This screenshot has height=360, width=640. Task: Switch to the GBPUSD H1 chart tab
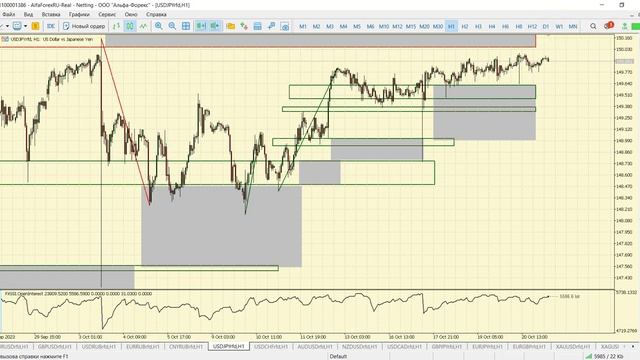[x=54, y=347]
